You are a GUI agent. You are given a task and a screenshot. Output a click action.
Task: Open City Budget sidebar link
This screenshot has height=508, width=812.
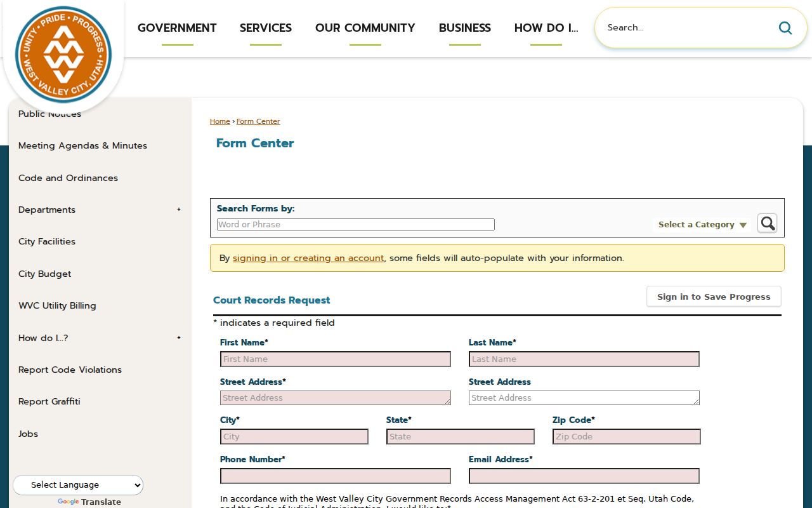pyautogui.click(x=44, y=274)
